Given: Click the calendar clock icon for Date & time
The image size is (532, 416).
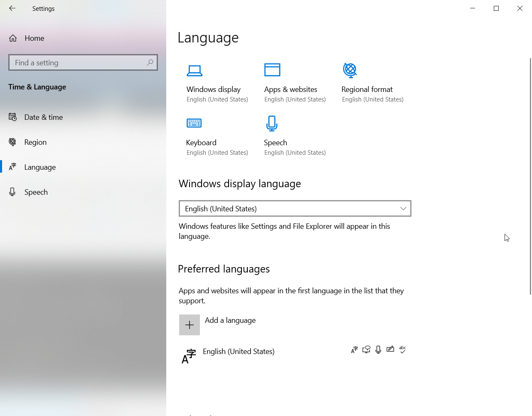Looking at the screenshot, I should click(x=13, y=117).
